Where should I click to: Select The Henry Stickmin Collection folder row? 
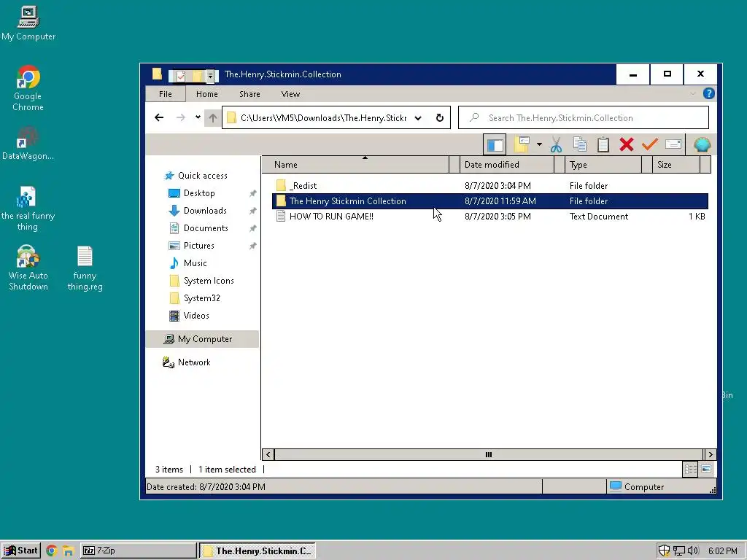coord(490,201)
